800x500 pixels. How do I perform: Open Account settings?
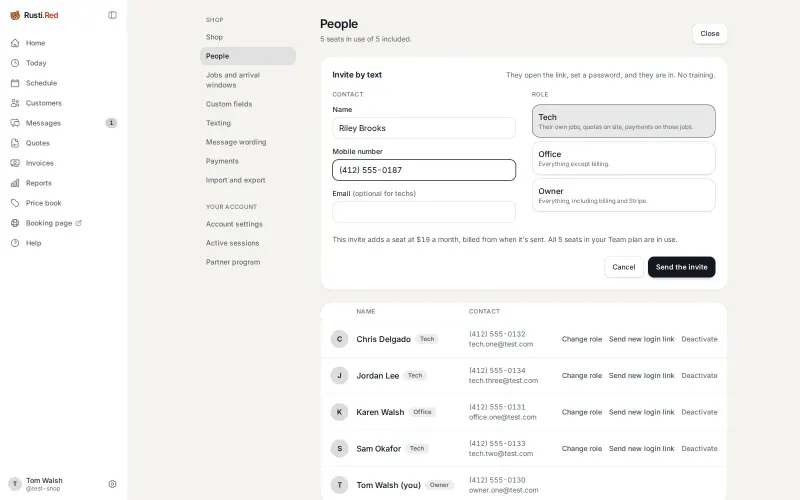tap(247, 224)
